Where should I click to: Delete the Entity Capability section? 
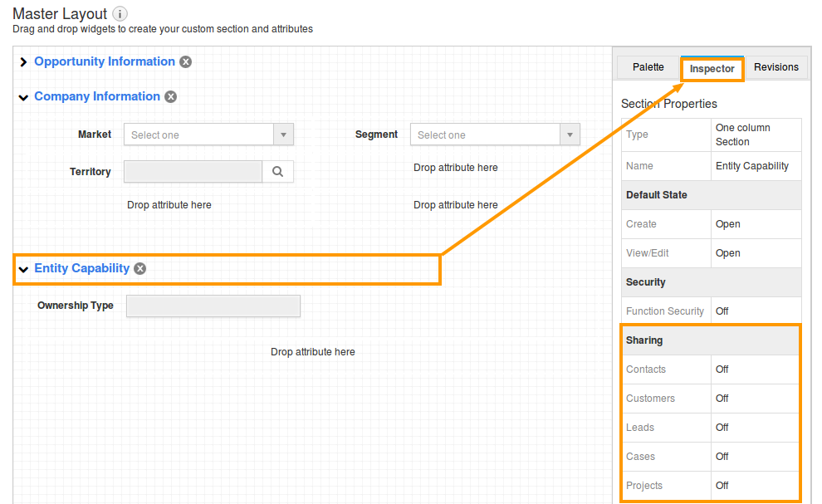(x=140, y=268)
